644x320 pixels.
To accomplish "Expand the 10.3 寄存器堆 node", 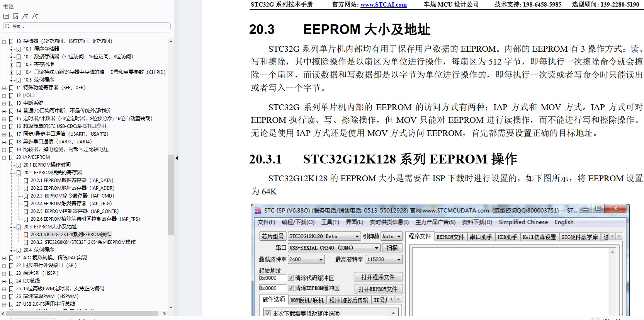I will click(12, 65).
